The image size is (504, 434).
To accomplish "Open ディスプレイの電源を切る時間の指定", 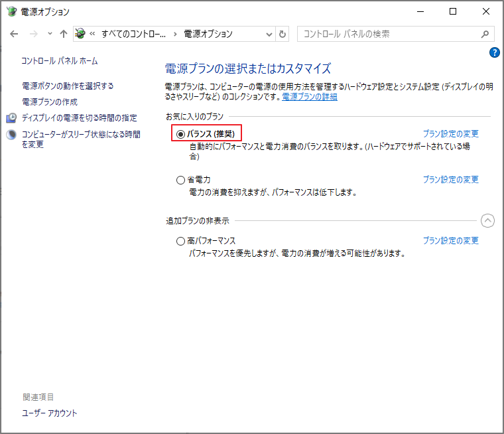I will point(80,117).
